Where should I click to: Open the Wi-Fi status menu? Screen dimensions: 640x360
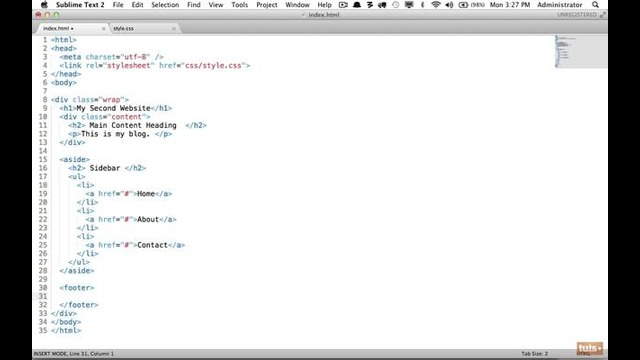click(x=436, y=5)
